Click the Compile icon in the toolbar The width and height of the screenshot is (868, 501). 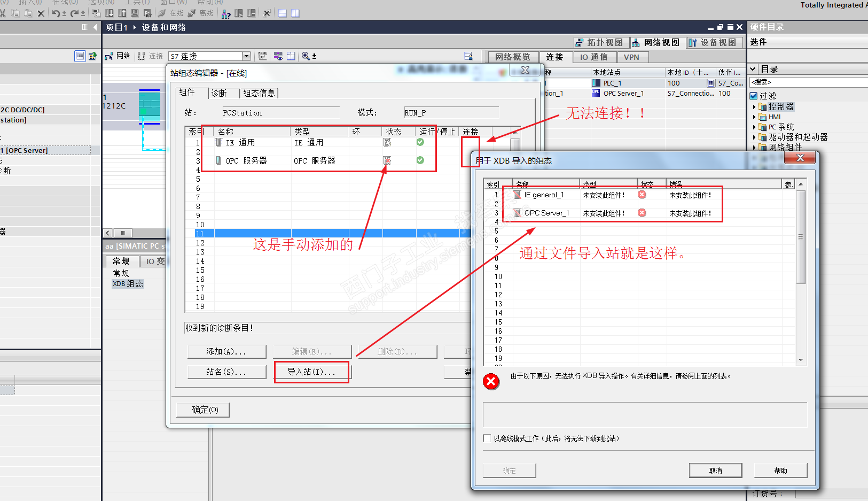pyautogui.click(x=97, y=13)
